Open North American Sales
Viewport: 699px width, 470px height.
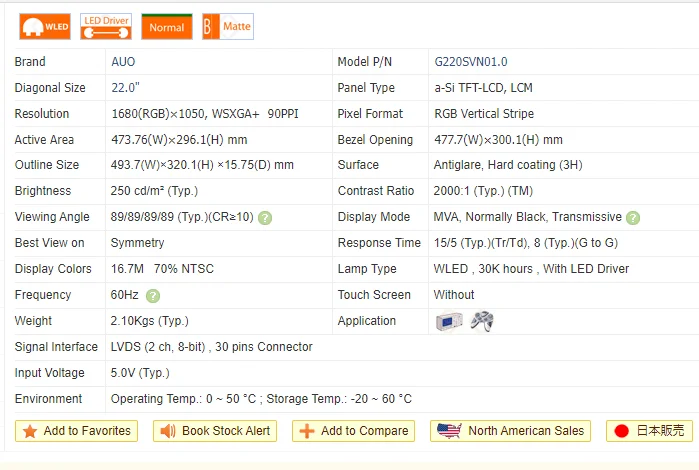(510, 431)
